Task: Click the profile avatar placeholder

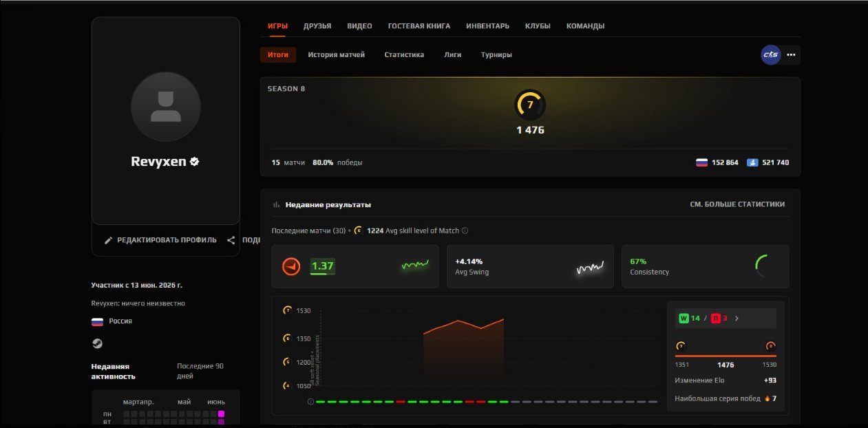Action: 165,107
